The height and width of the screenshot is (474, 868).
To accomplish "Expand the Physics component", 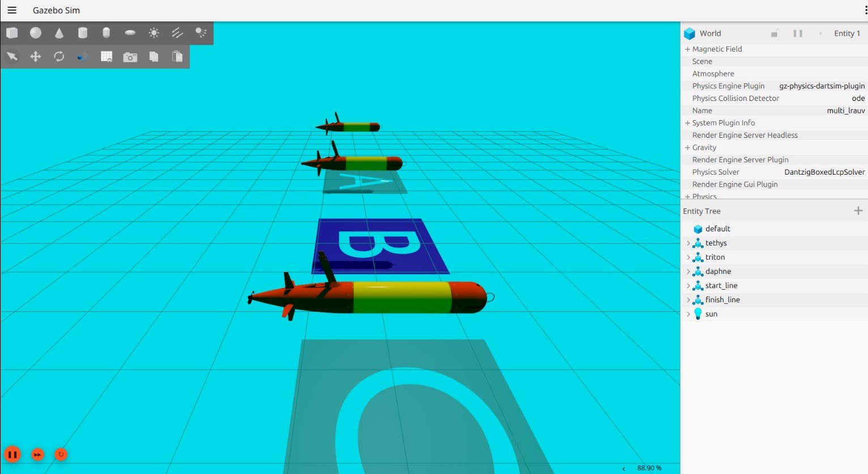I will pos(687,196).
